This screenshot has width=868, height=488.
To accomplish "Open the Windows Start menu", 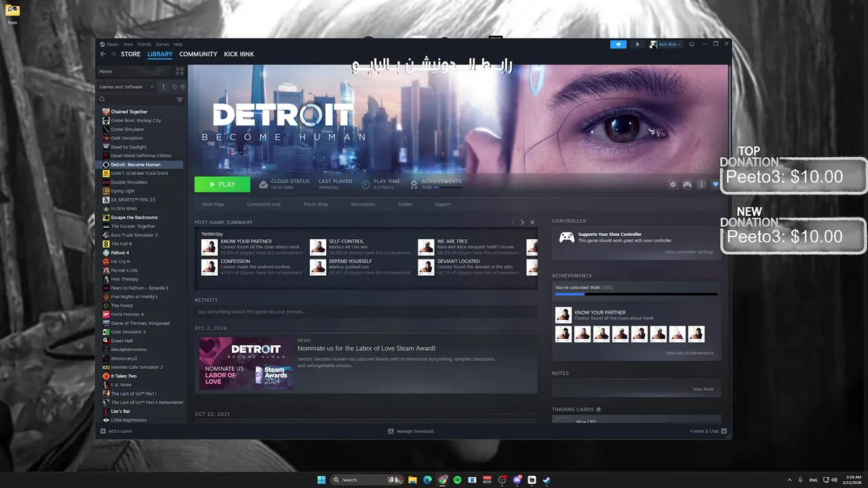I will (x=321, y=480).
